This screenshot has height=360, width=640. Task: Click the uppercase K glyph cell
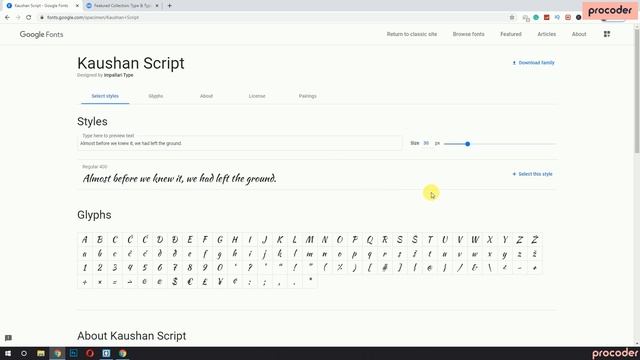coord(280,240)
